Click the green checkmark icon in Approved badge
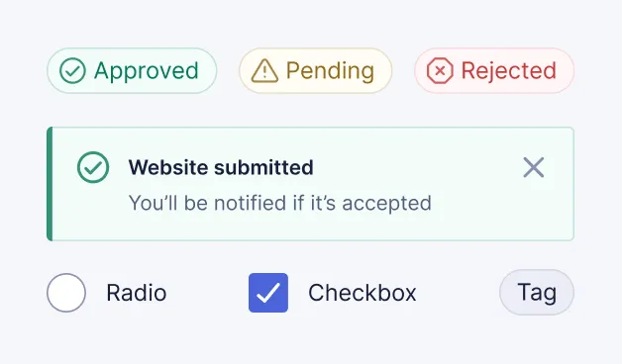This screenshot has height=364, width=622. (x=72, y=70)
